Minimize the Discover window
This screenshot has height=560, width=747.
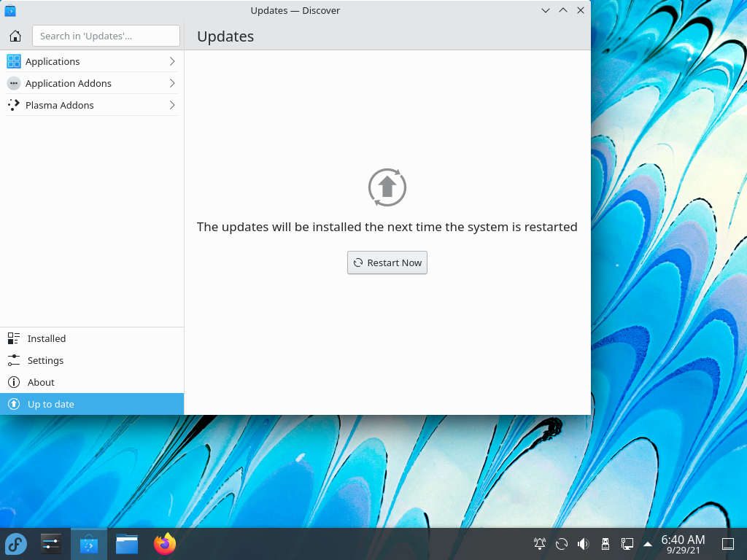pyautogui.click(x=546, y=10)
